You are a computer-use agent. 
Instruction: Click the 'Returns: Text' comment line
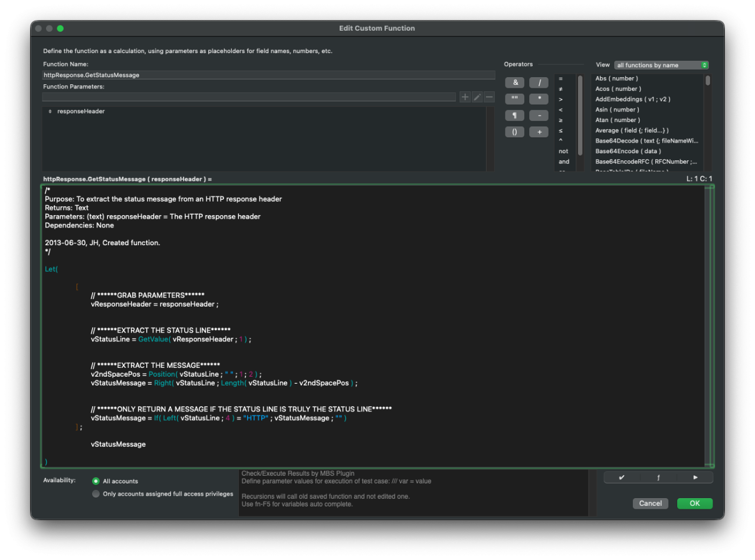tap(67, 208)
